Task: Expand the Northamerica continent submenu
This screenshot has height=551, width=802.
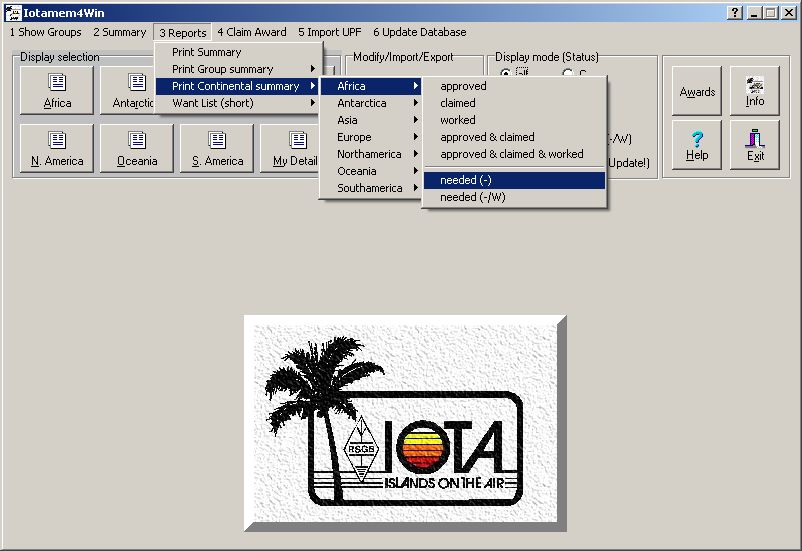Action: pos(371,153)
